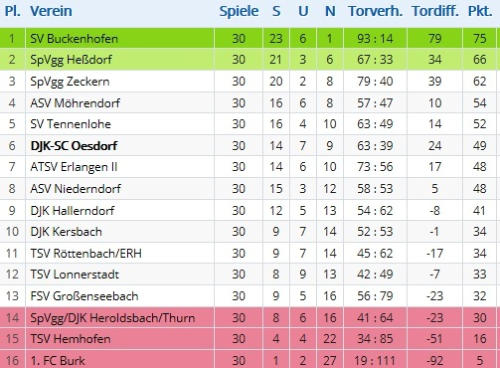Click the ASV Möhrendorf club entry
Viewport: 500px width, 368px height.
coord(75,103)
